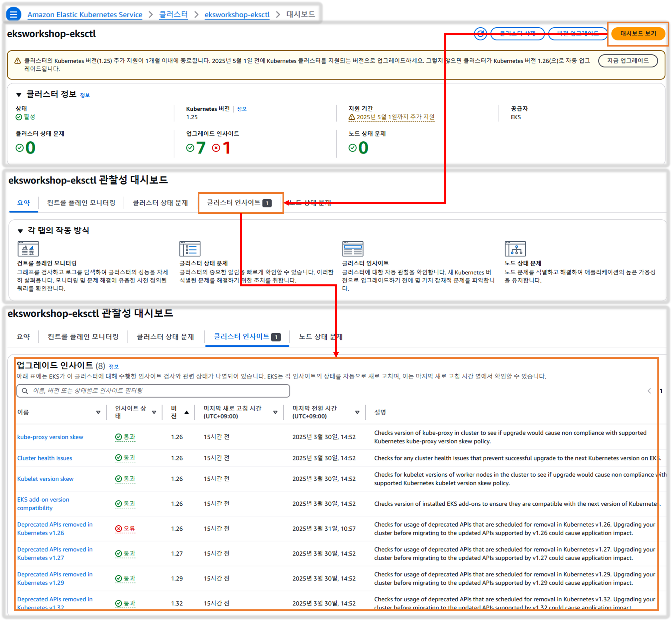
Task: Click the cluster insights document icon
Action: 353,249
